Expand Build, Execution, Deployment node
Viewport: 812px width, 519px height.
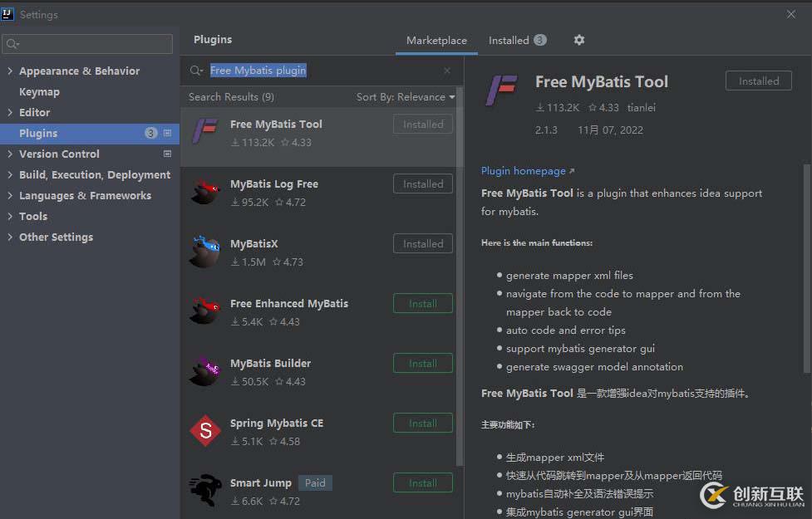pos(10,174)
